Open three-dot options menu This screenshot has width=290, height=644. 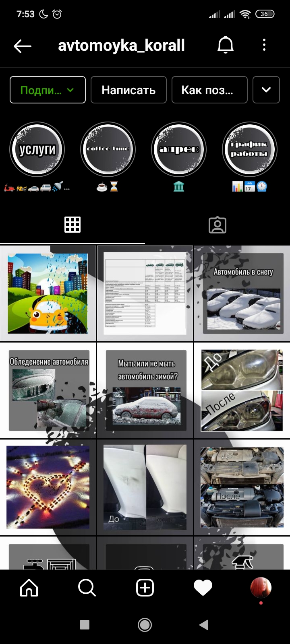(264, 45)
